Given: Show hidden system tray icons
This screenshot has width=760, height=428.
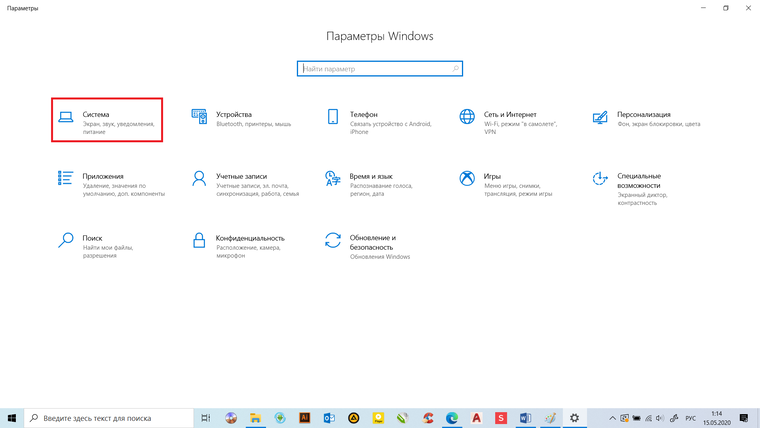Looking at the screenshot, I should 612,418.
